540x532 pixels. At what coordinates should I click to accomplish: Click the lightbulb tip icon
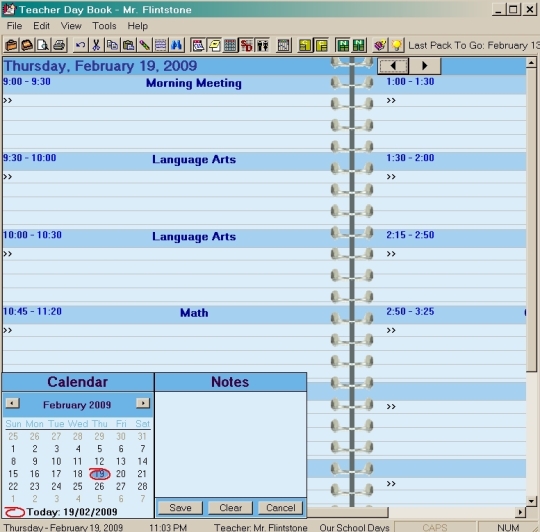(396, 45)
